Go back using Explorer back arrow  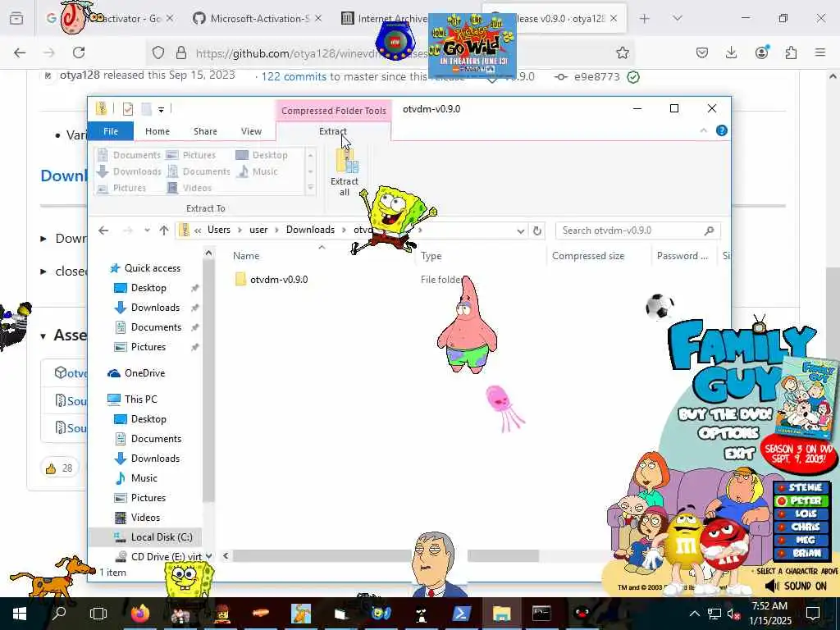tap(103, 231)
